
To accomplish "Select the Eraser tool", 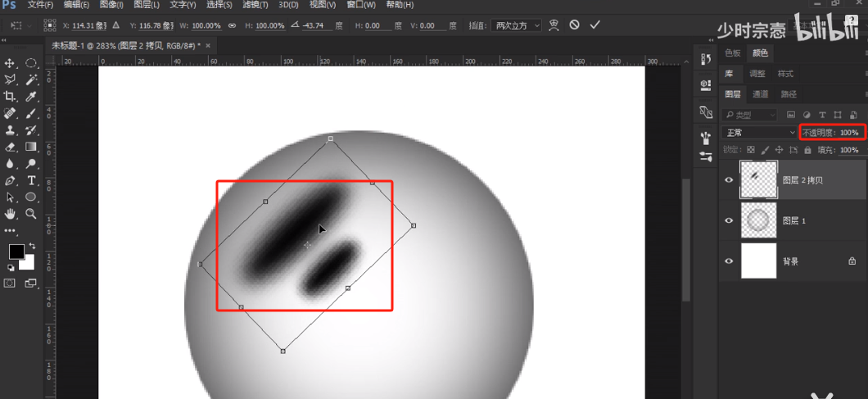I will (9, 147).
